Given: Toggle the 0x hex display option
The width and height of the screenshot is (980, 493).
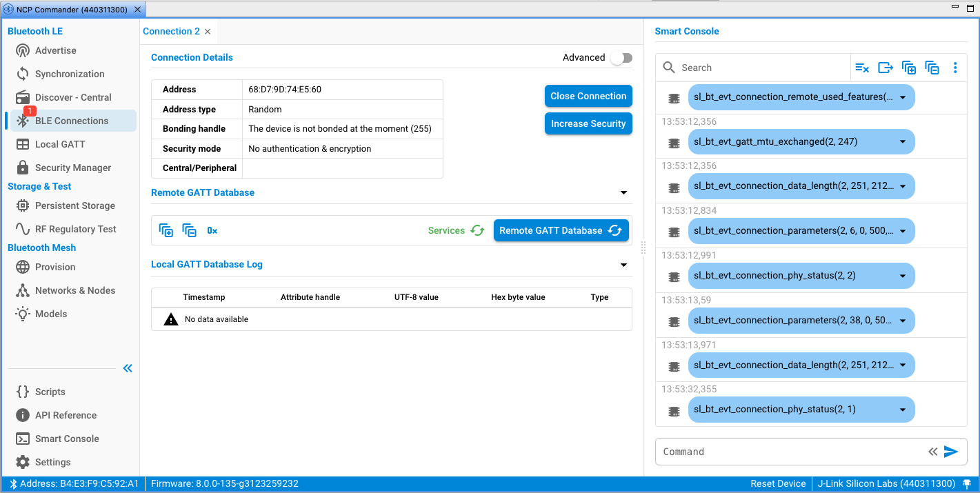Looking at the screenshot, I should 212,230.
